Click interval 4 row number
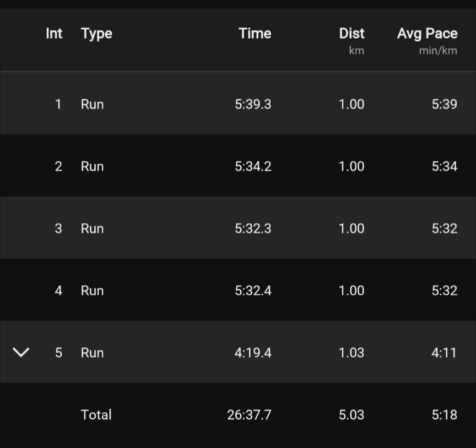Screen dimensions: 476x448 click(58, 290)
